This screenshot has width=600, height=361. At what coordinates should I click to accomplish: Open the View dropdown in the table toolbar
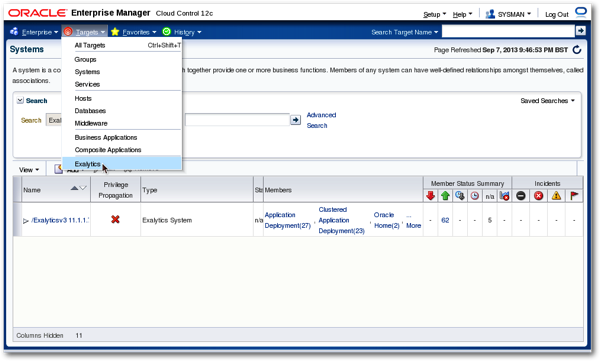(29, 170)
